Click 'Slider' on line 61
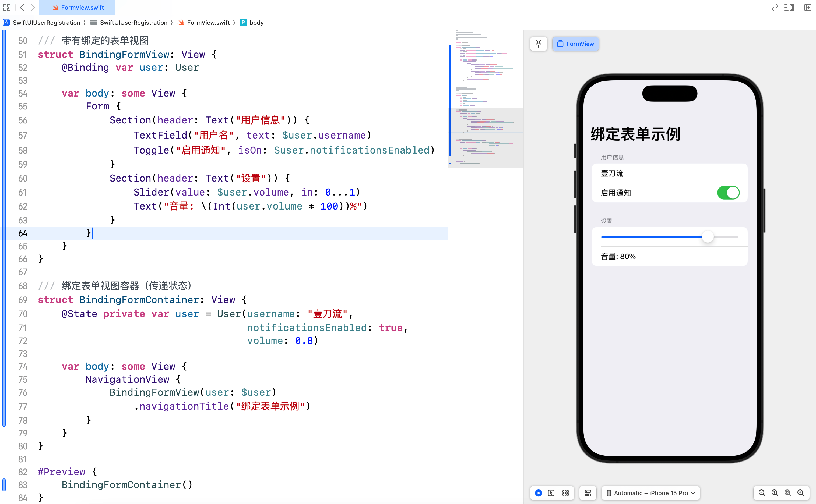This screenshot has height=504, width=816. [x=152, y=192]
